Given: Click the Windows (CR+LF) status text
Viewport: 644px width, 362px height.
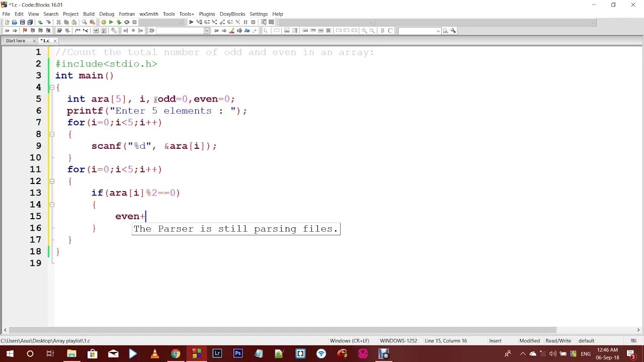Looking at the screenshot, I should click(x=349, y=341).
